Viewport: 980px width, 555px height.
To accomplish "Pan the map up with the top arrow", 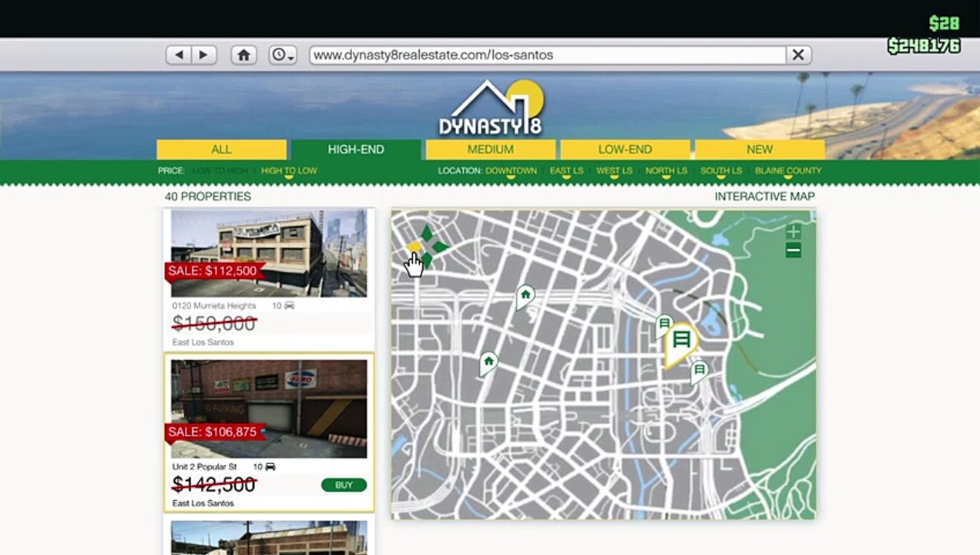I will click(427, 233).
